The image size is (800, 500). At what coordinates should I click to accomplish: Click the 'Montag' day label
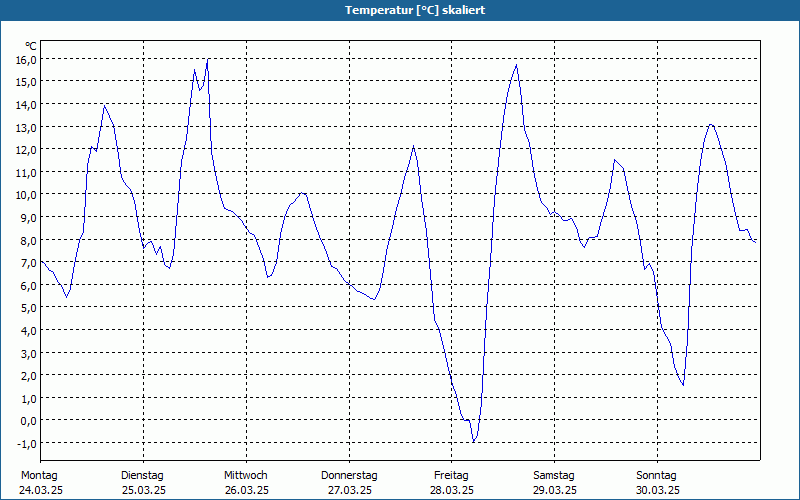(x=39, y=476)
